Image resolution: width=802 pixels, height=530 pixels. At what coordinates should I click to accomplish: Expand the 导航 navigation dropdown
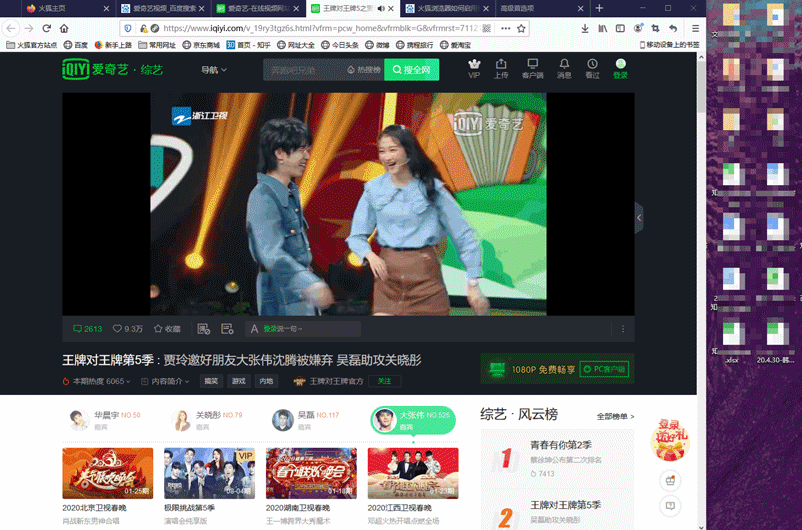tap(214, 70)
